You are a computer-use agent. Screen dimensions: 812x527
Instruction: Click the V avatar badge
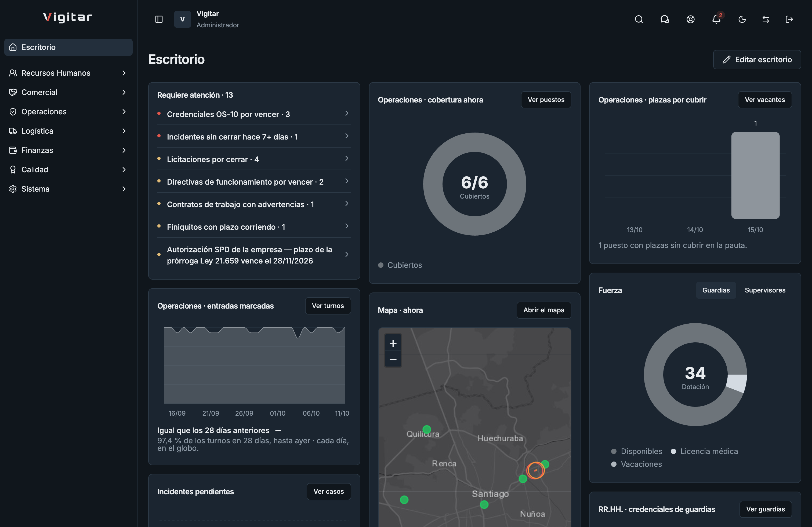182,19
